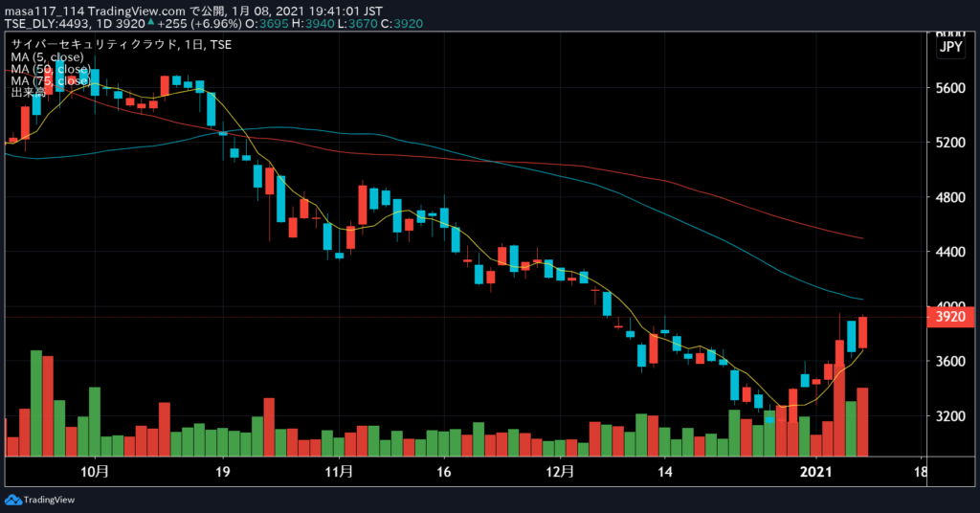Viewport: 980px width, 513px height.
Task: Click the 2021 date axis label
Action: point(816,472)
